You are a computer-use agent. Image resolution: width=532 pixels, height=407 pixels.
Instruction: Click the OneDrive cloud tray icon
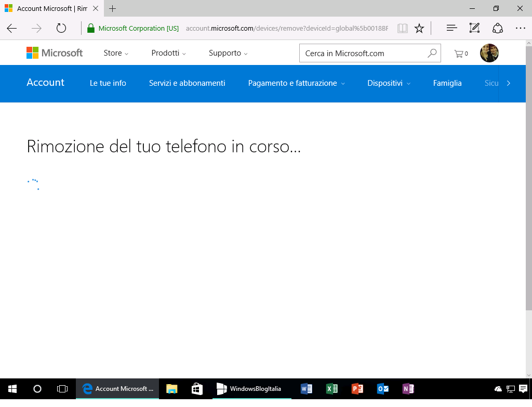pyautogui.click(x=498, y=389)
